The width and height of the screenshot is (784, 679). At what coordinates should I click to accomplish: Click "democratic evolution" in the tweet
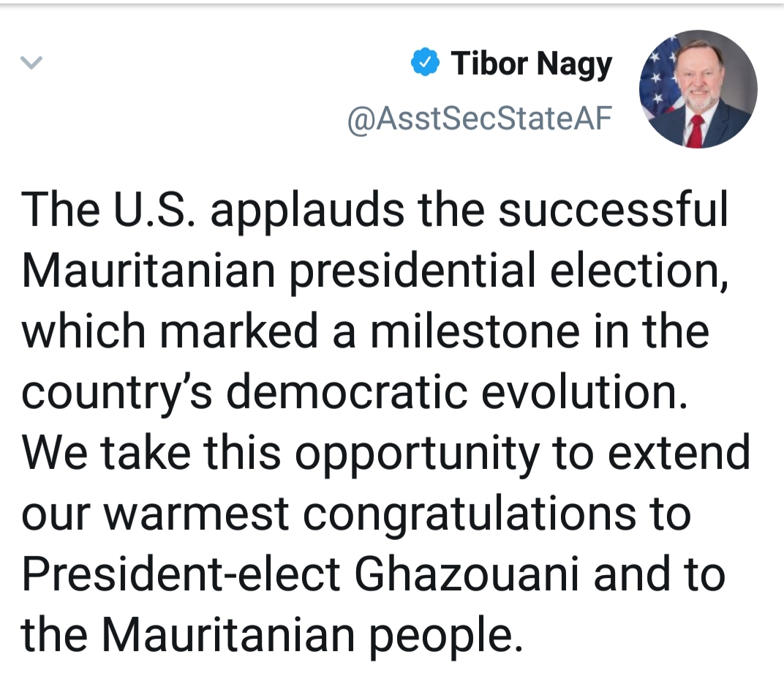click(x=457, y=391)
